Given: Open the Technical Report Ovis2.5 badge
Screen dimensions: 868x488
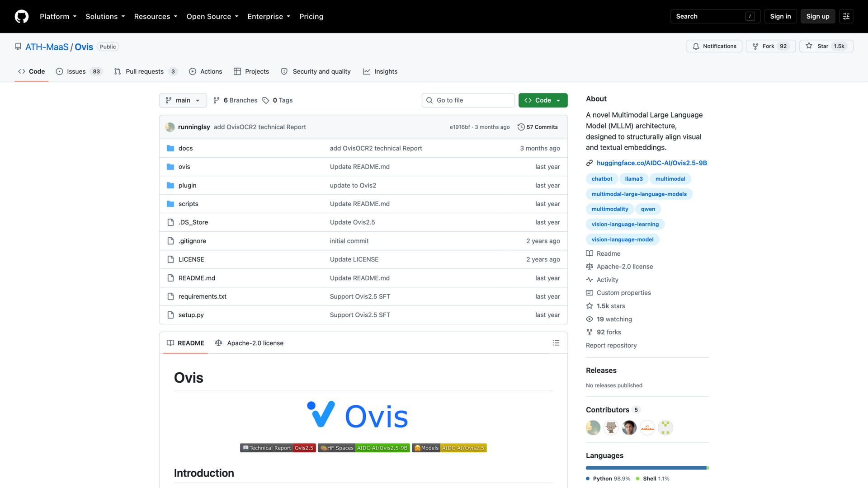Looking at the screenshot, I should click(278, 448).
